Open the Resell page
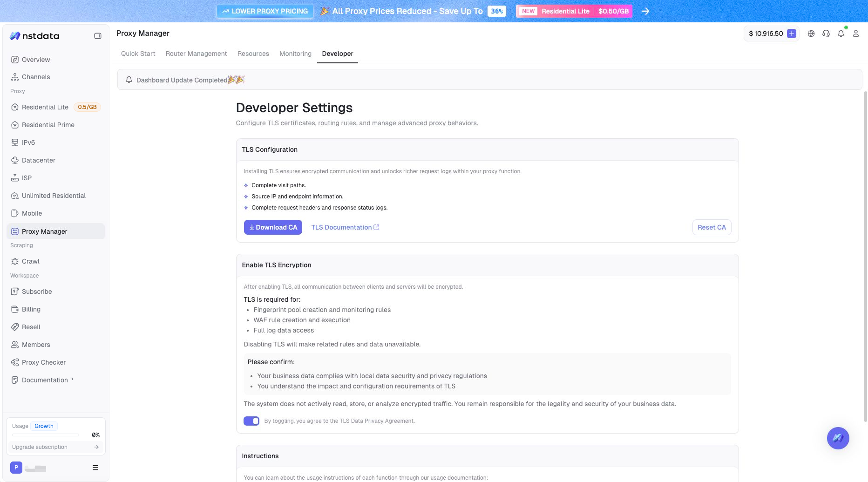 (56, 327)
